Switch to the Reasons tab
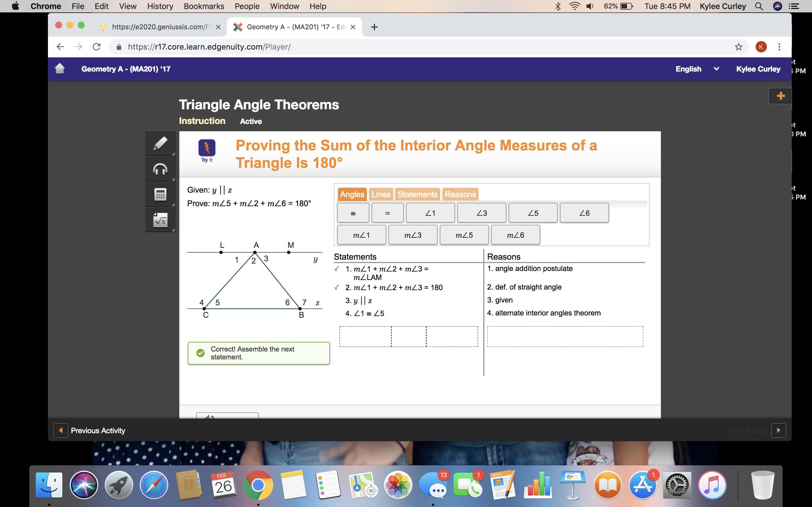812x507 pixels. click(x=460, y=194)
